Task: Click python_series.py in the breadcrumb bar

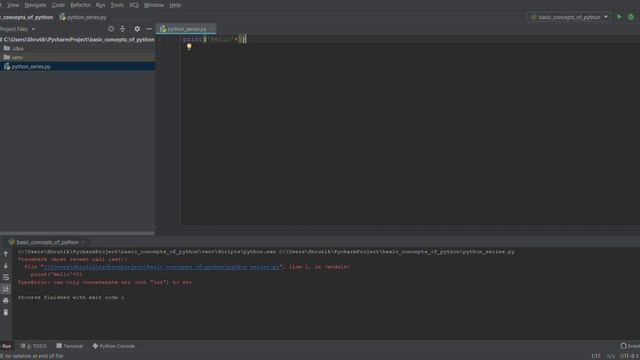Action: [x=83, y=17]
